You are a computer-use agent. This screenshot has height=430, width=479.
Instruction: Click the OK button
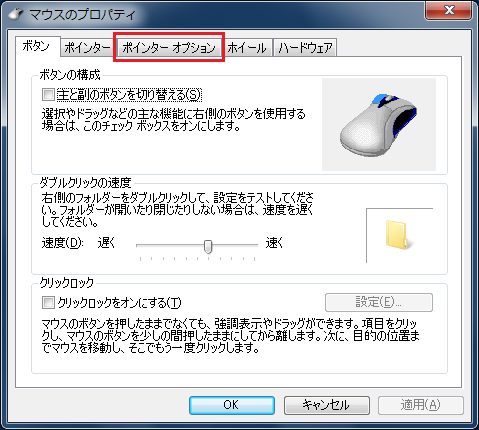click(232, 405)
